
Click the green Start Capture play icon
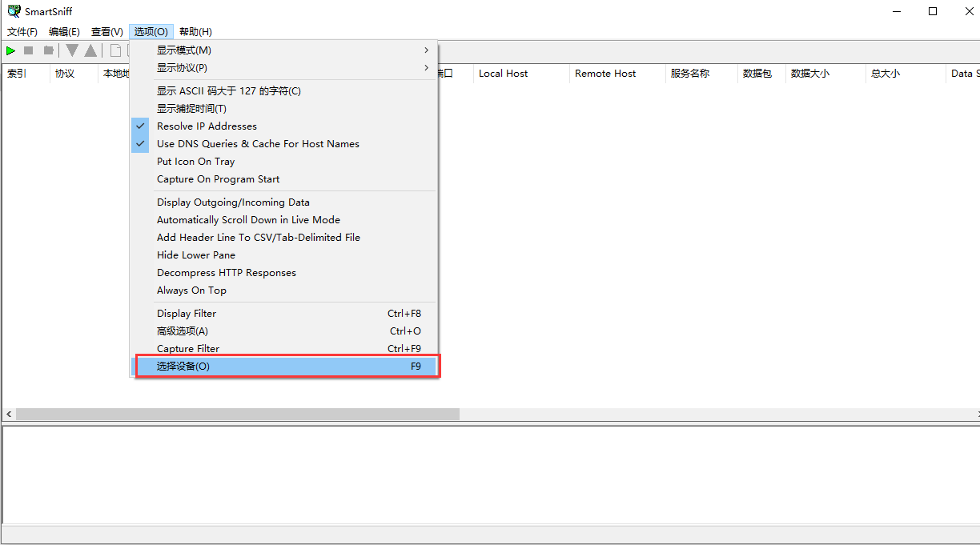point(11,50)
